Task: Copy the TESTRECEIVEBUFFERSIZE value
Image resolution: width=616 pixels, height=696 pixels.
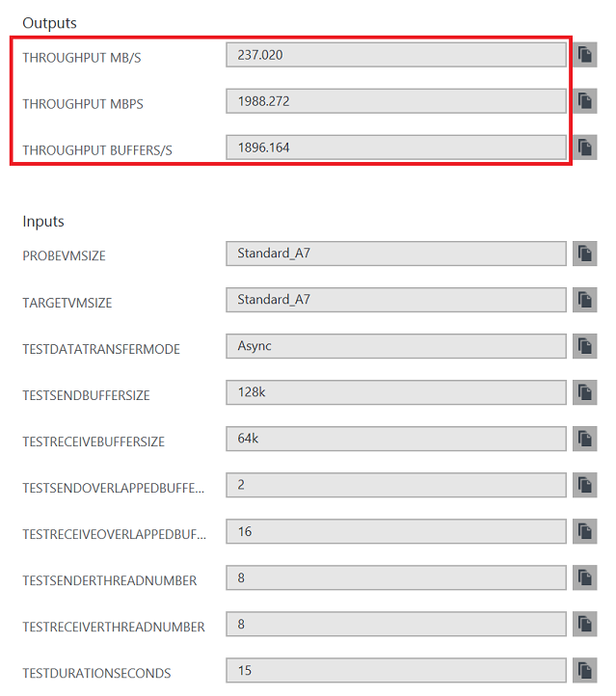Action: 584,439
